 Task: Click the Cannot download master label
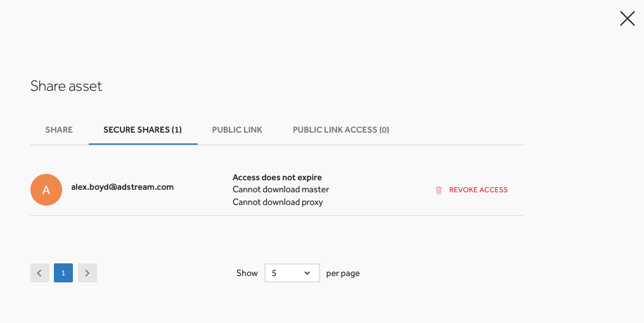point(281,190)
